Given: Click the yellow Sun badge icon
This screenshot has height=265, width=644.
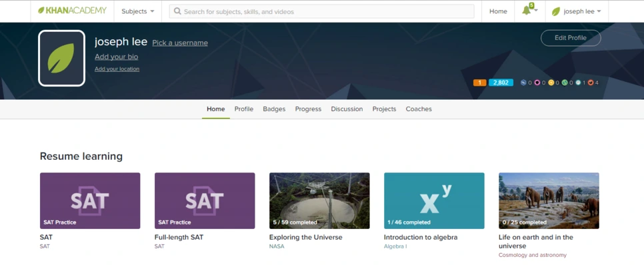Looking at the screenshot, I should [x=551, y=83].
